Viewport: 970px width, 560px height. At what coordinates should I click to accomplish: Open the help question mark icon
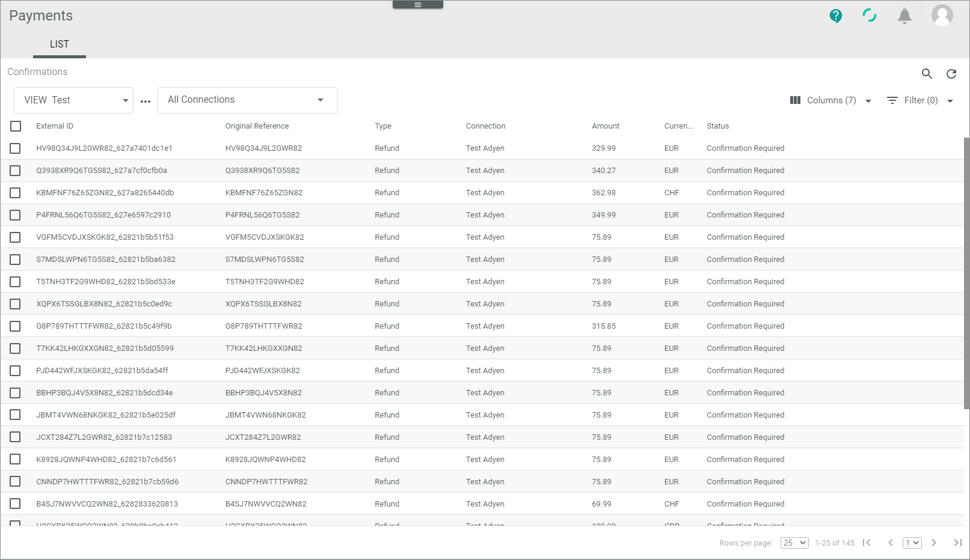click(x=835, y=16)
